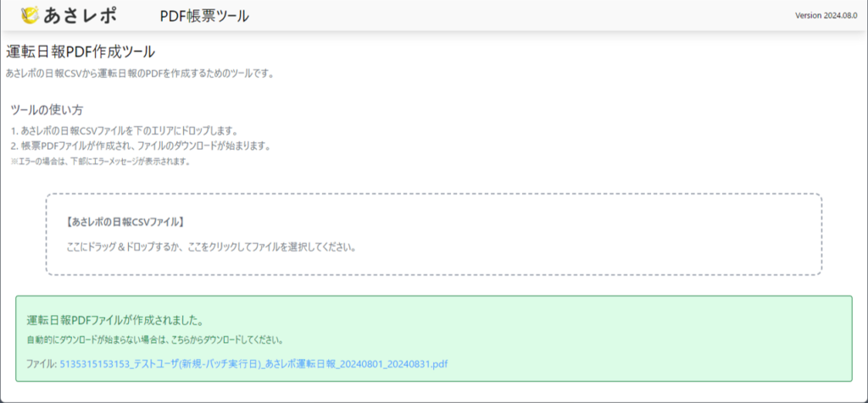Click the 自動的にダウンロードが始まらない場合 text
The image size is (868, 403).
(157, 340)
